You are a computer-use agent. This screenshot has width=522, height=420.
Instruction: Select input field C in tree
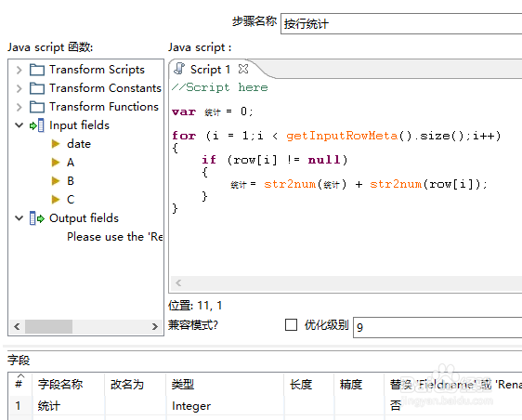71,200
